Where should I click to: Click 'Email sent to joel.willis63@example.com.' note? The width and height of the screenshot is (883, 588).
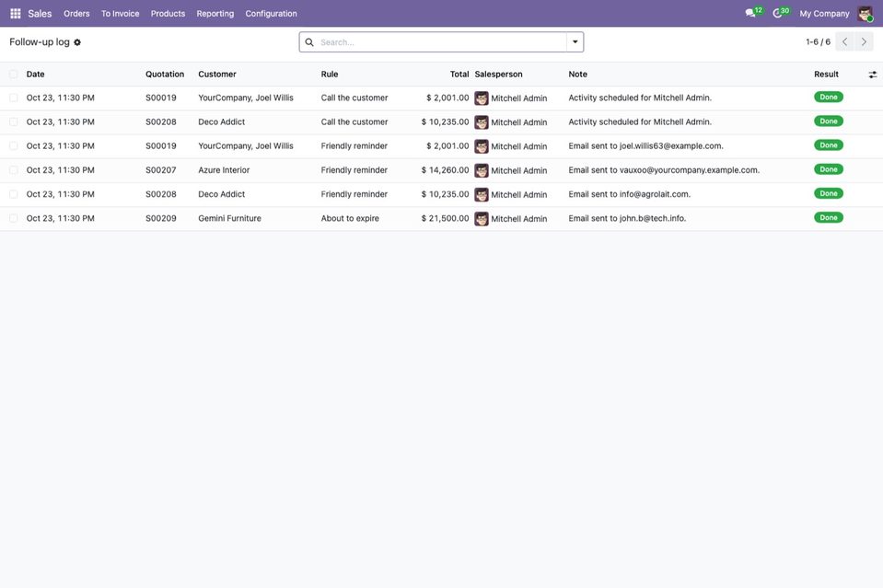pos(645,145)
